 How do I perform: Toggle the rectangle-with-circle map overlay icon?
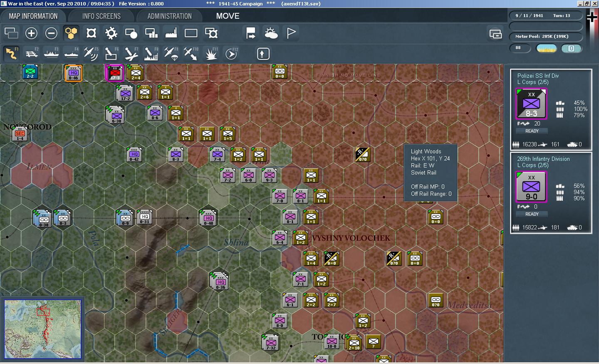[131, 33]
